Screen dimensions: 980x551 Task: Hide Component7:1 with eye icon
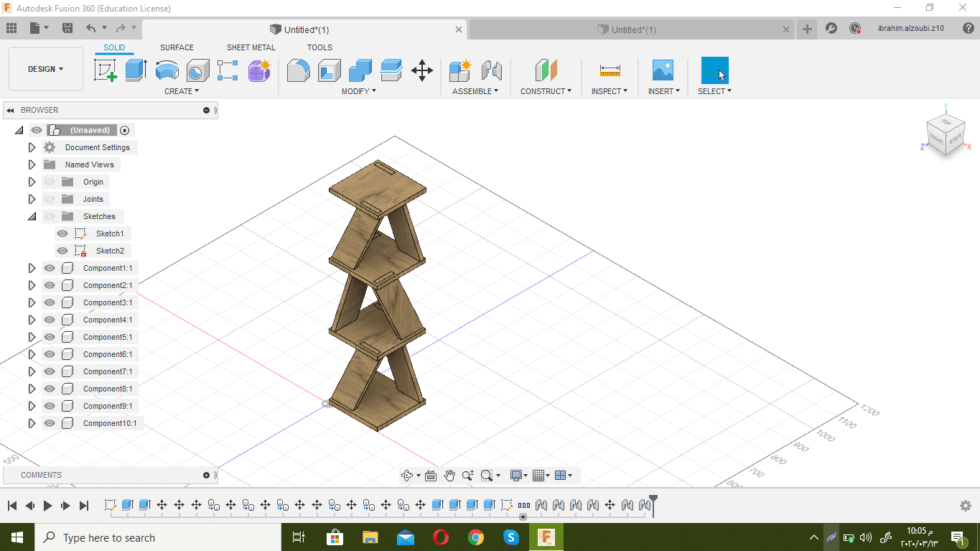(x=50, y=371)
